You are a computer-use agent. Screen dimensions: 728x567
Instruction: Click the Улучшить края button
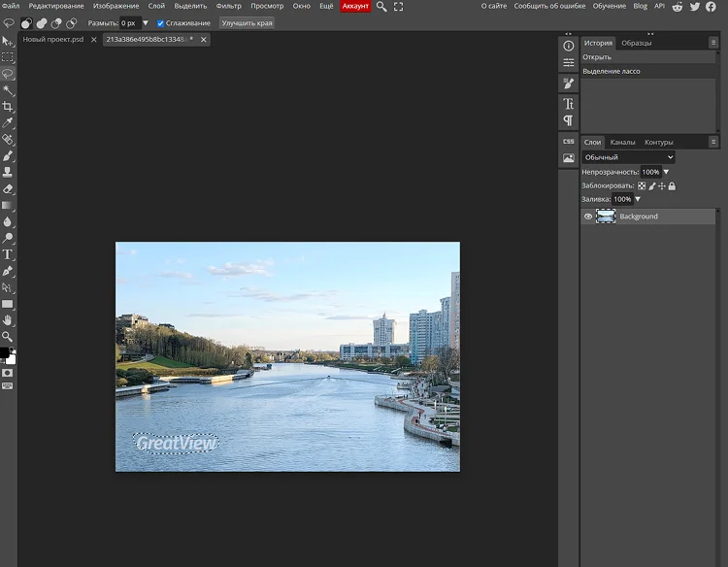click(247, 23)
